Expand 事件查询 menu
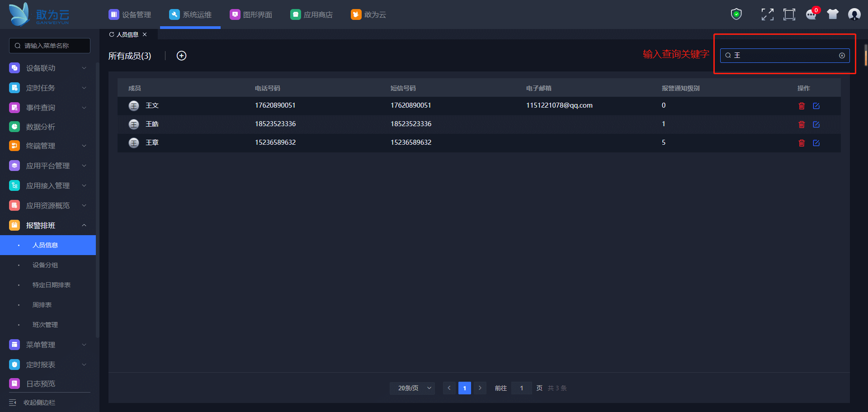The image size is (868, 412). [48, 108]
